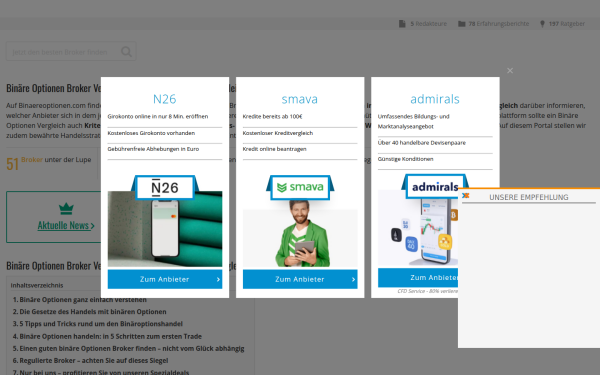
Task: Click the Erfahrungsberichte folder icon
Action: 461,24
